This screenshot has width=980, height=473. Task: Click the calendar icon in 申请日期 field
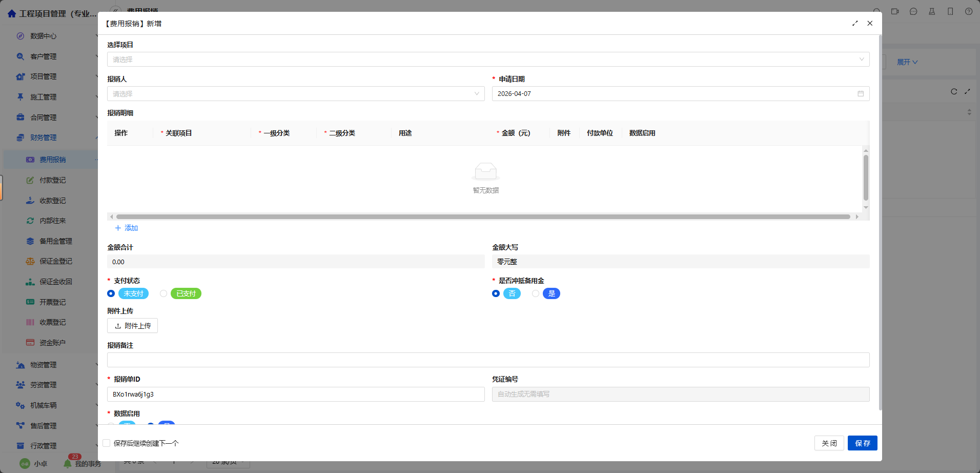tap(861, 94)
